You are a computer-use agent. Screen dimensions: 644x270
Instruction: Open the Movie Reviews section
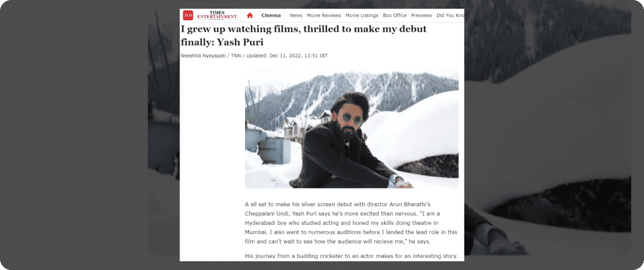pyautogui.click(x=324, y=16)
